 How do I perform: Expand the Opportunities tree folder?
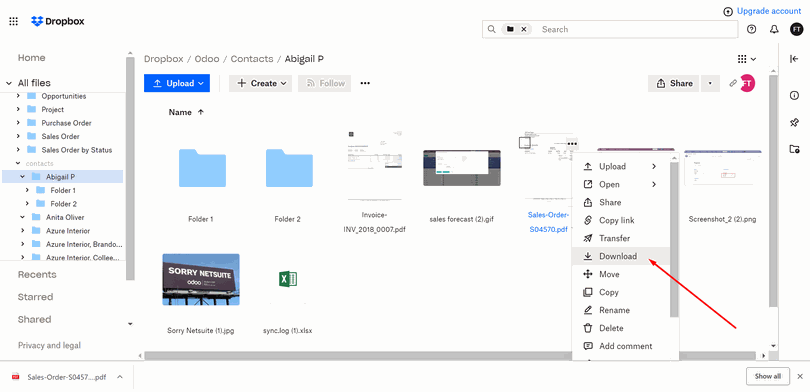(18, 96)
